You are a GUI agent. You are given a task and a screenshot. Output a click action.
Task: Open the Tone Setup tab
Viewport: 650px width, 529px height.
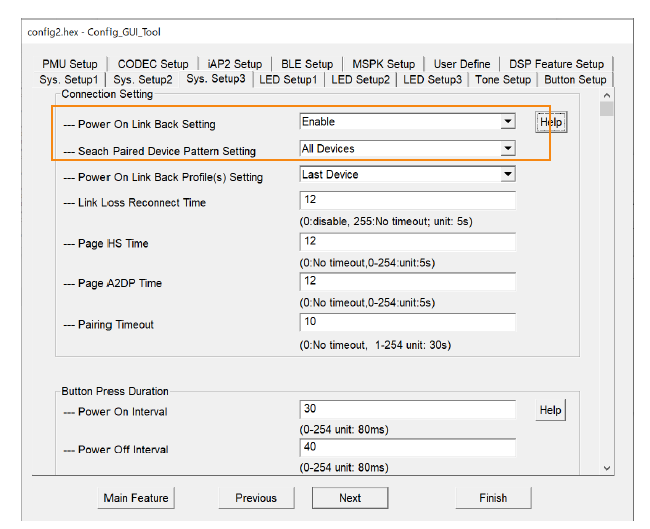click(x=503, y=80)
